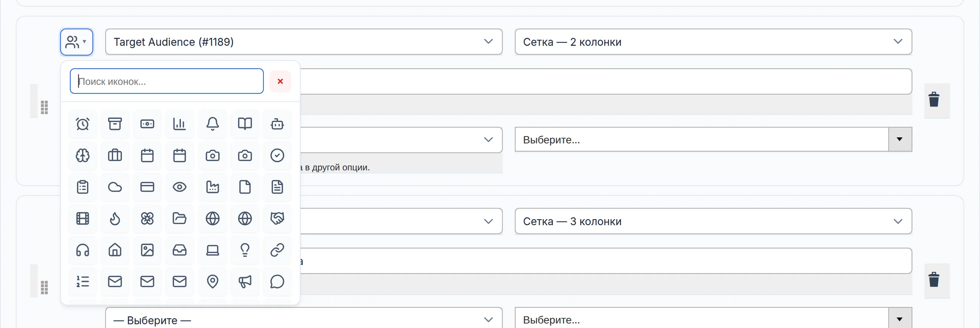Select the map pin icon
The height and width of the screenshot is (328, 980).
point(213,282)
